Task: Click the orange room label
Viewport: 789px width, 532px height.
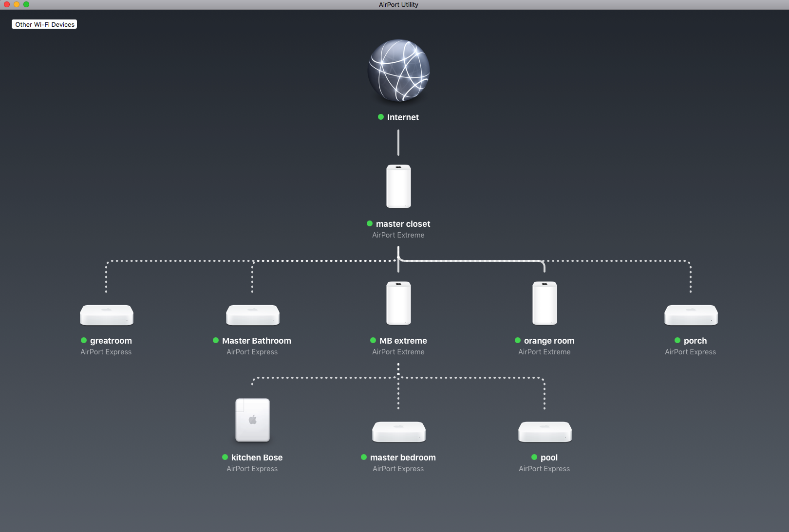Action: 549,341
